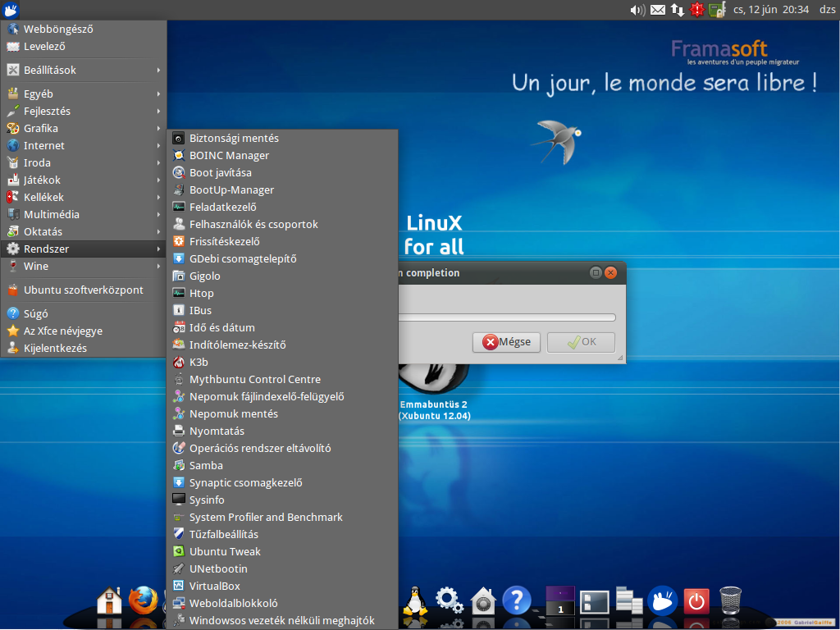840x630 pixels.
Task: Launch Feladatkezelő task manager
Action: click(282, 207)
